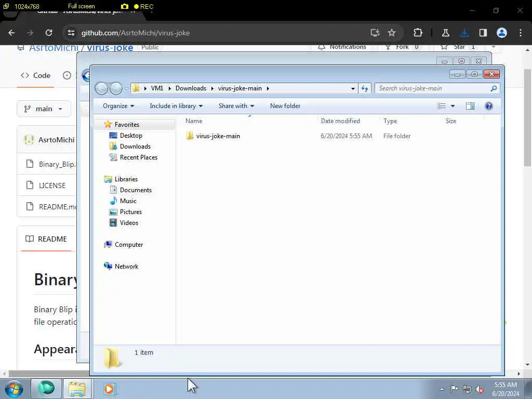The image size is (532, 399).
Task: Open Videos library
Action: click(129, 223)
